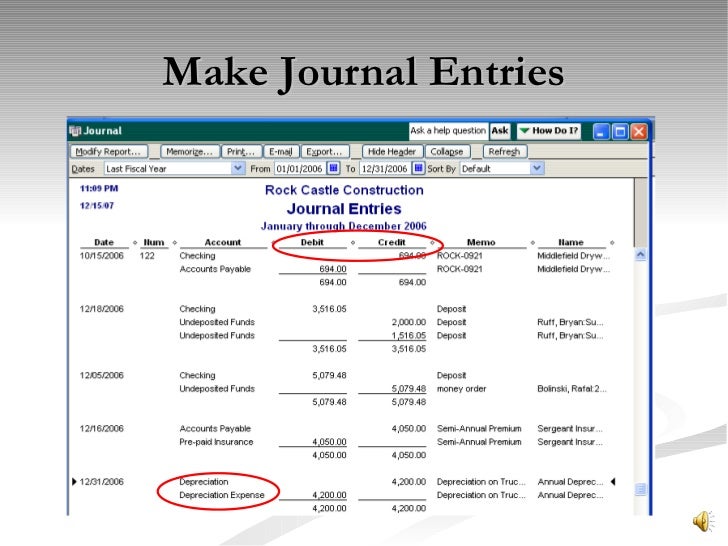The image size is (728, 546).
Task: Open the From date calendar picker
Action: click(333, 168)
